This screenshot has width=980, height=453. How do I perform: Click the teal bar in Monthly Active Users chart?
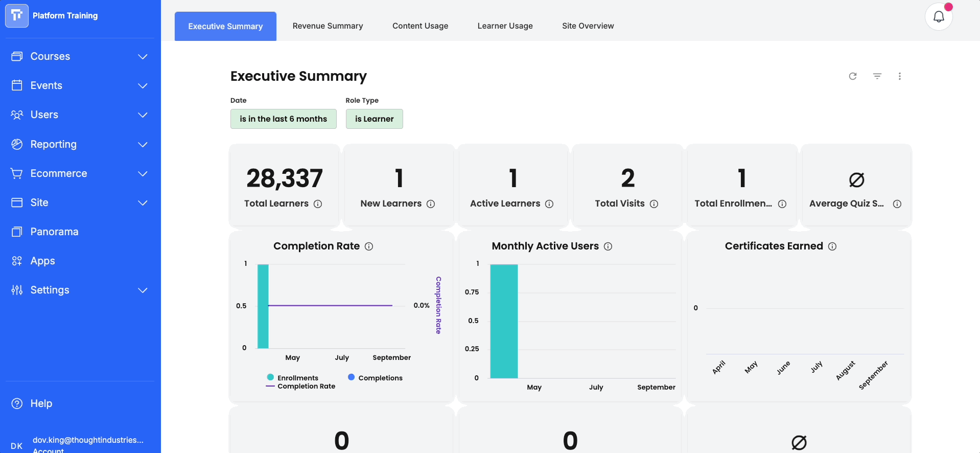click(504, 321)
